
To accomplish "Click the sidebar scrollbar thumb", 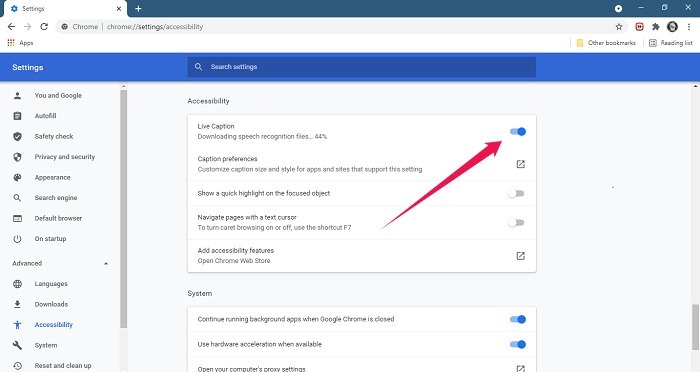I will (123, 209).
